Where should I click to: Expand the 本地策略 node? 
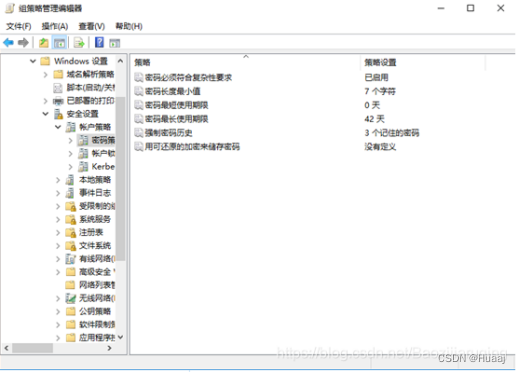click(x=58, y=180)
